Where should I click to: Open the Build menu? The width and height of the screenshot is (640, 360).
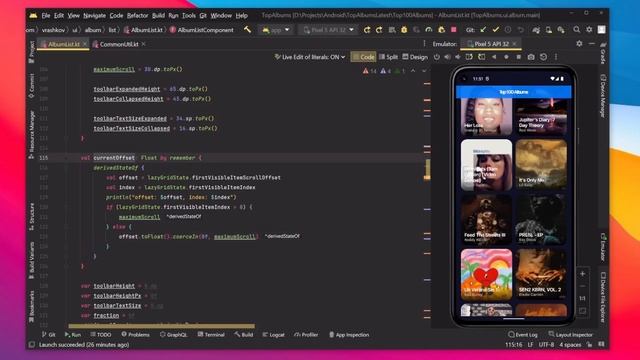coord(158,16)
